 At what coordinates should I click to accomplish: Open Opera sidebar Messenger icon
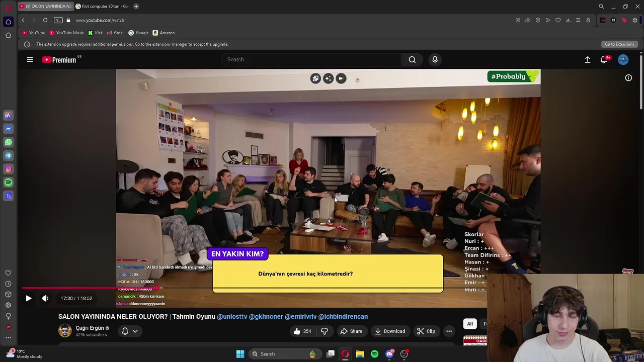(9, 129)
